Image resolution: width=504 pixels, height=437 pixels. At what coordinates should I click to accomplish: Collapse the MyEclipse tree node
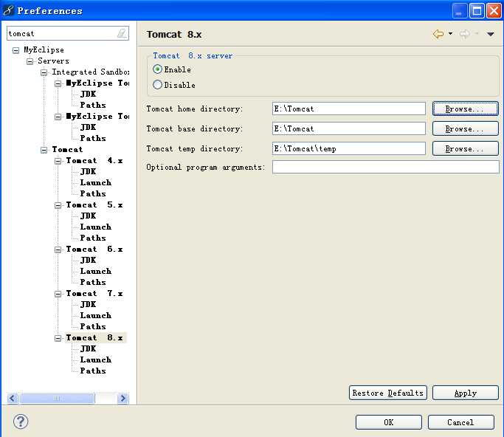coord(15,50)
